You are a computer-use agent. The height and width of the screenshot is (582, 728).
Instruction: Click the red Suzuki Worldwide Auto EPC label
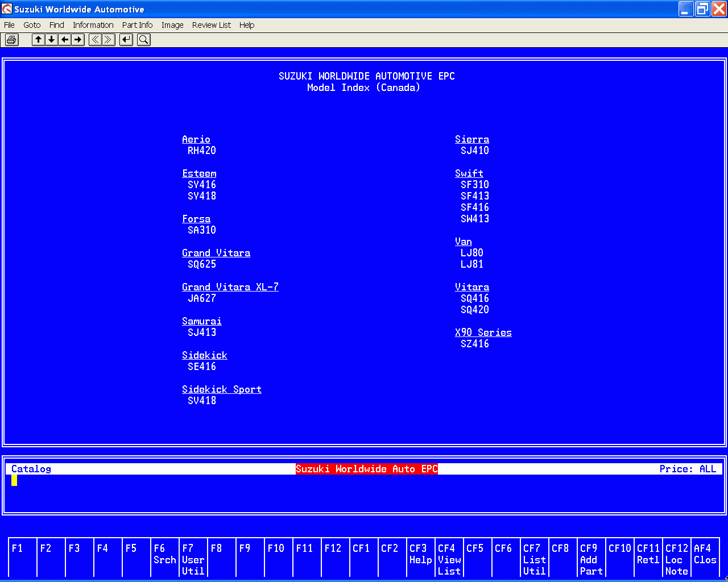click(367, 469)
